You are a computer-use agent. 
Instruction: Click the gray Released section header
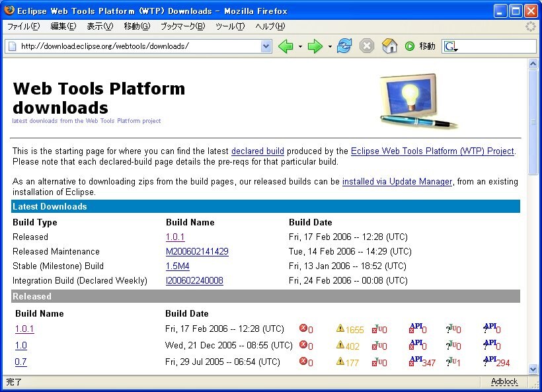coord(266,296)
